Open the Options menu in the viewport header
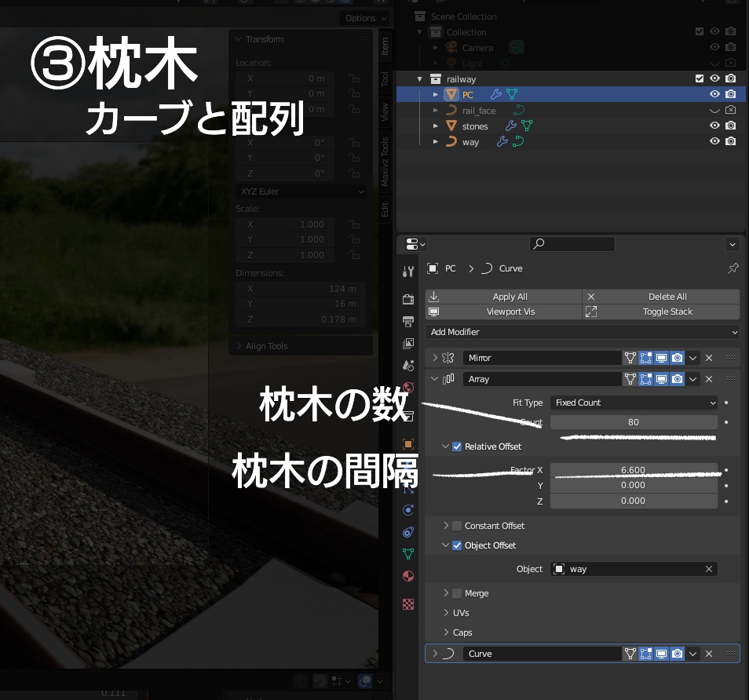The width and height of the screenshot is (749, 700). tap(362, 17)
